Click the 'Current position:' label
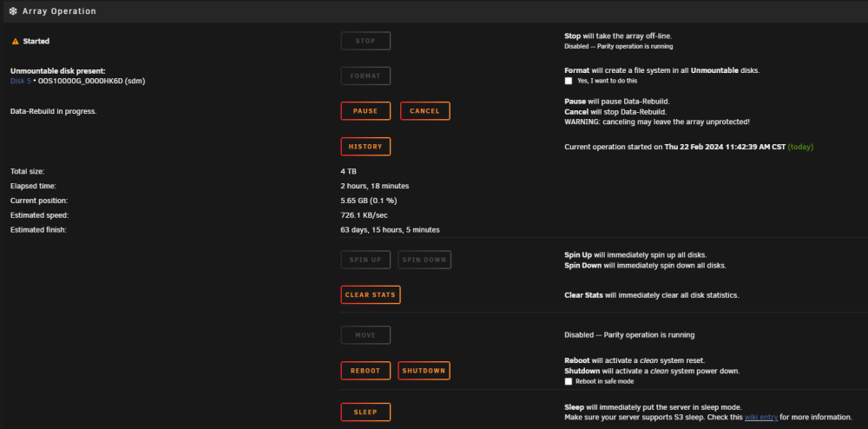Viewport: 868px width, 429px height. pyautogui.click(x=39, y=201)
